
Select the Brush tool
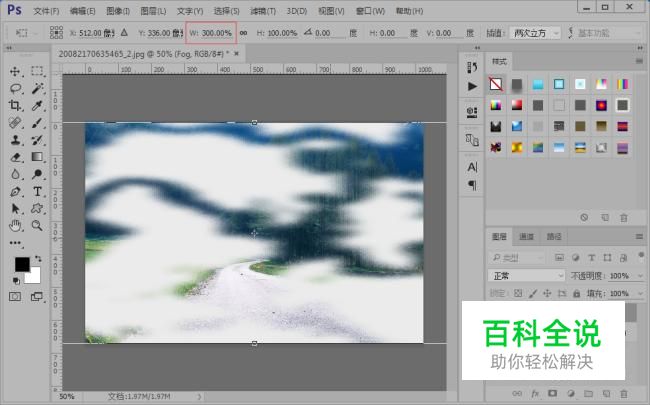point(37,123)
